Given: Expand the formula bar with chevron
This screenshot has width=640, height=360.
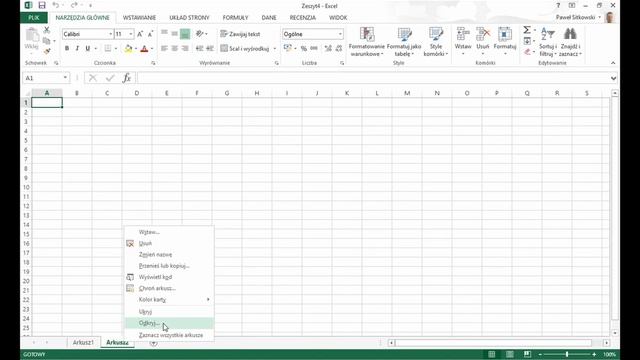Looking at the screenshot, I should (x=613, y=78).
